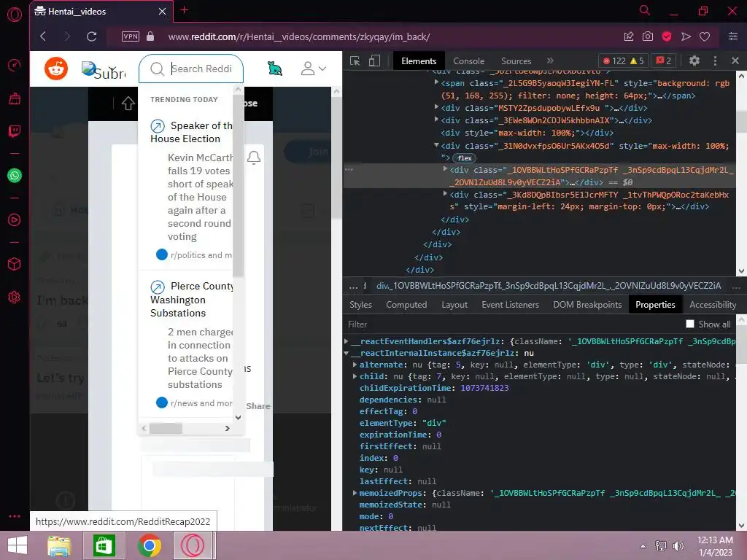Tick the Show all checkbox
This screenshot has height=560, width=747.
tap(690, 324)
